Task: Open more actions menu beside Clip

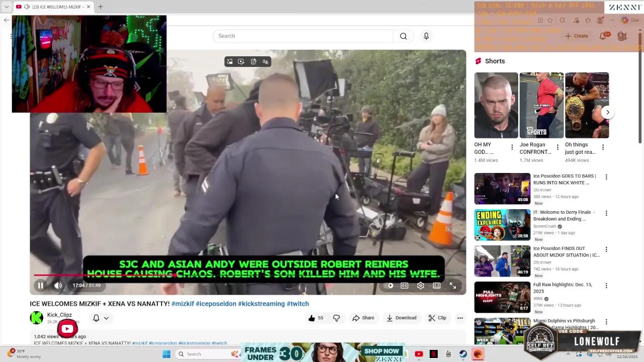Action: click(460, 318)
